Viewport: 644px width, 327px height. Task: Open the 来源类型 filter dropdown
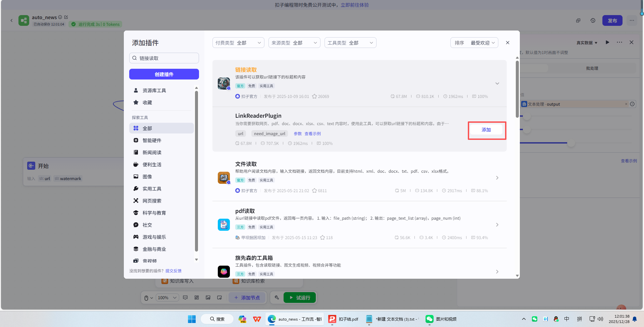click(294, 43)
